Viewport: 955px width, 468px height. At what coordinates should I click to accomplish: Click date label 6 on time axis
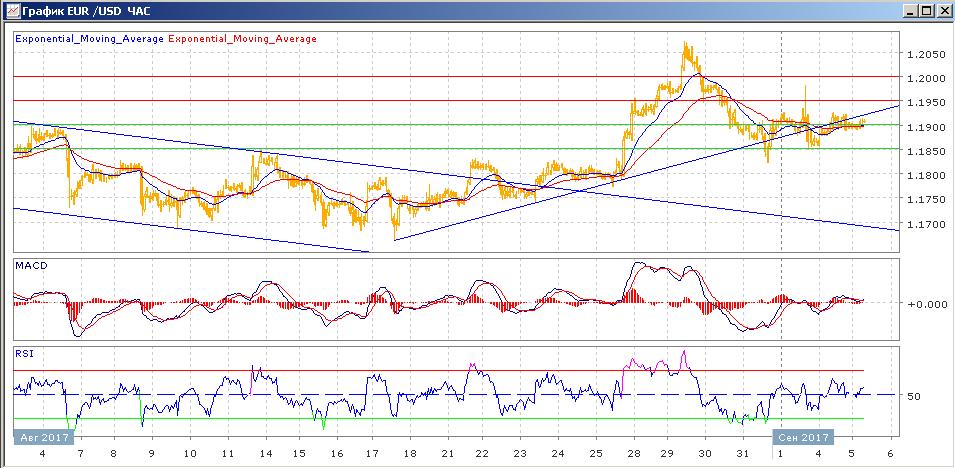click(890, 454)
